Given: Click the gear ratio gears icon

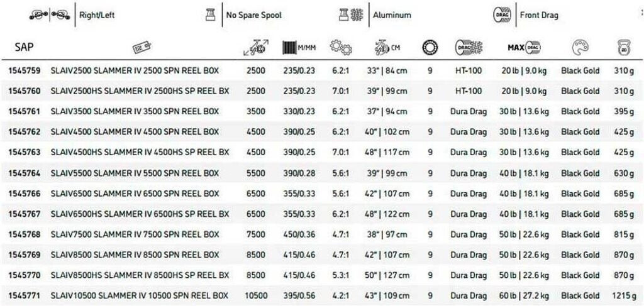Looking at the screenshot, I should point(341,48).
